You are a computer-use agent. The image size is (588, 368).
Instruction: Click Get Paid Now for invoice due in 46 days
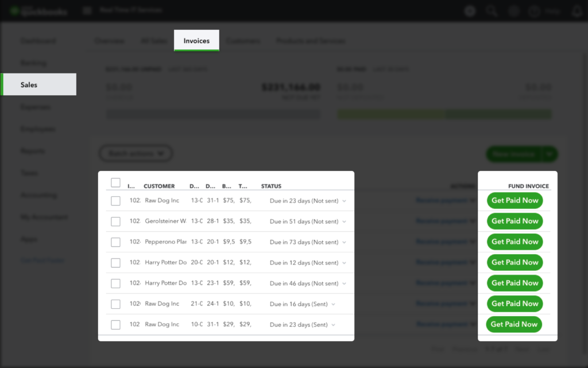point(515,283)
